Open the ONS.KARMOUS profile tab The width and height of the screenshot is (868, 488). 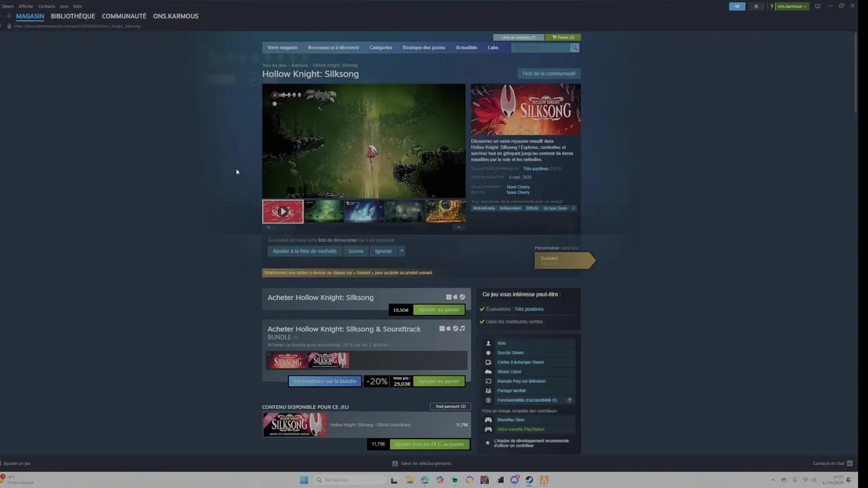tap(176, 16)
